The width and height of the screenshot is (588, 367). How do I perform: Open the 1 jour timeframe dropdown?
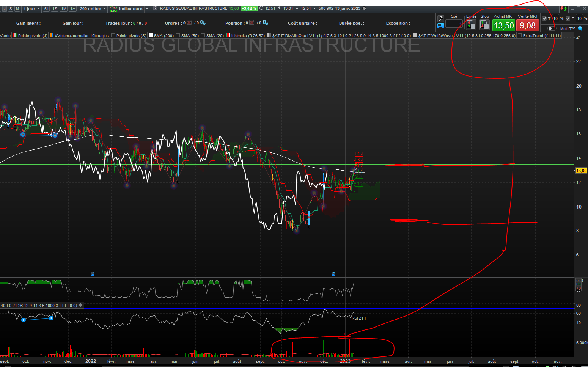click(31, 9)
